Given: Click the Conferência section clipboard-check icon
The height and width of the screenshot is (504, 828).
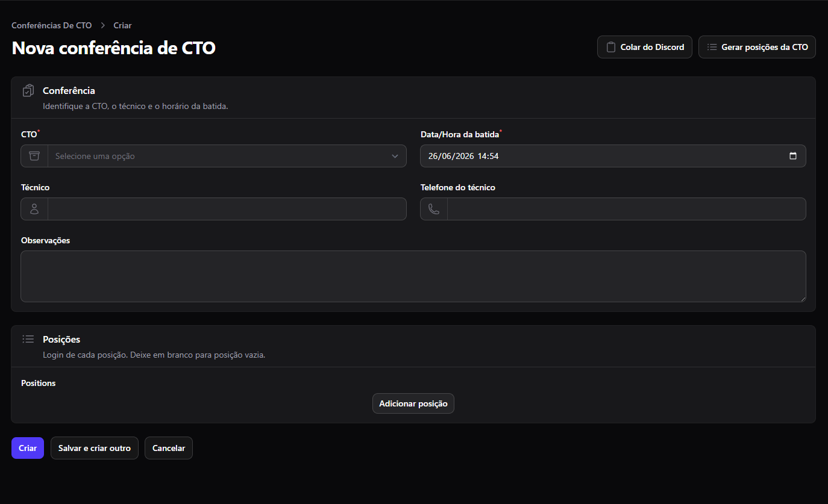Looking at the screenshot, I should tap(28, 91).
